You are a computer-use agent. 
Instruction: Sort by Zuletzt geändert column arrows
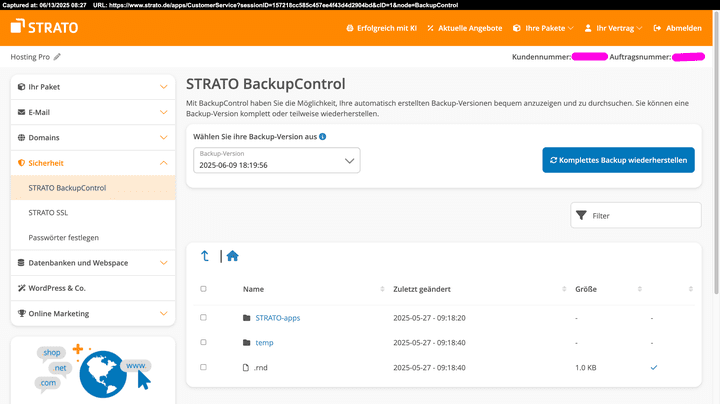coord(564,289)
